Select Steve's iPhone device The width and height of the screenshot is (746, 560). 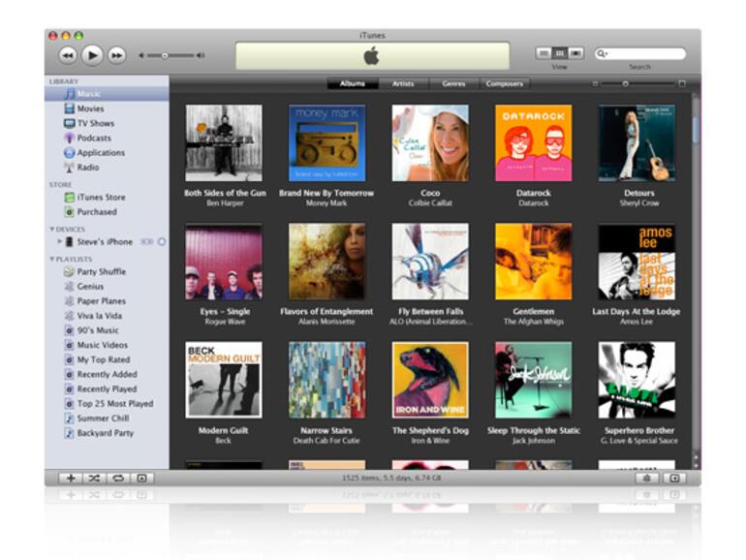pos(107,241)
